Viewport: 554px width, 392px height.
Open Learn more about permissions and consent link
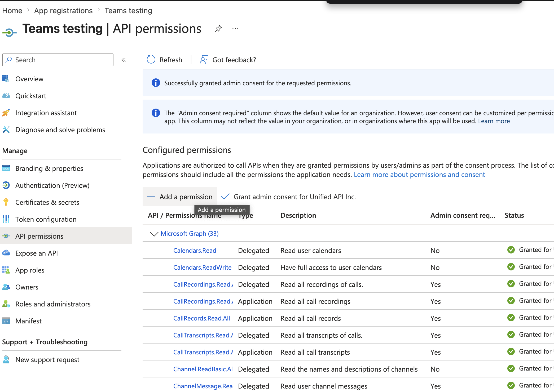click(419, 175)
